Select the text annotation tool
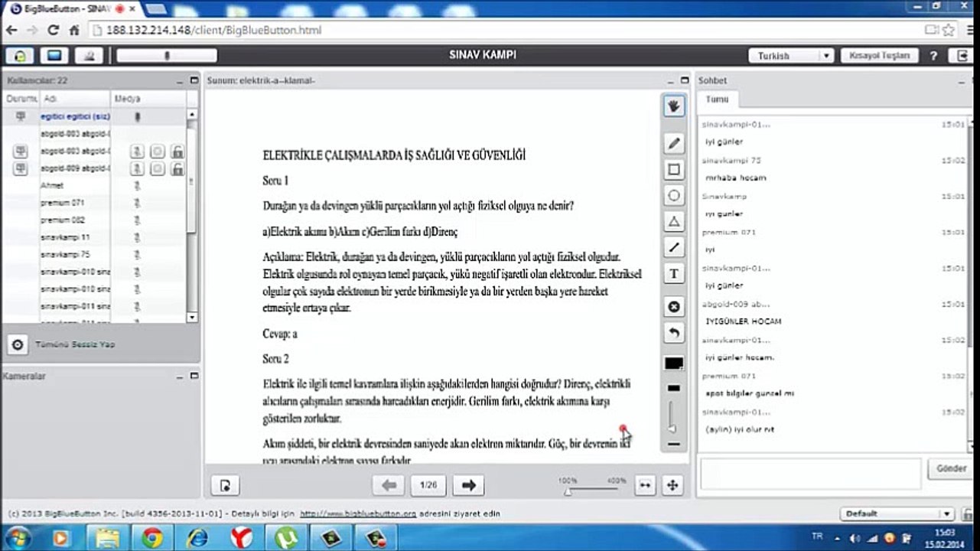The image size is (980, 551). pyautogui.click(x=673, y=273)
